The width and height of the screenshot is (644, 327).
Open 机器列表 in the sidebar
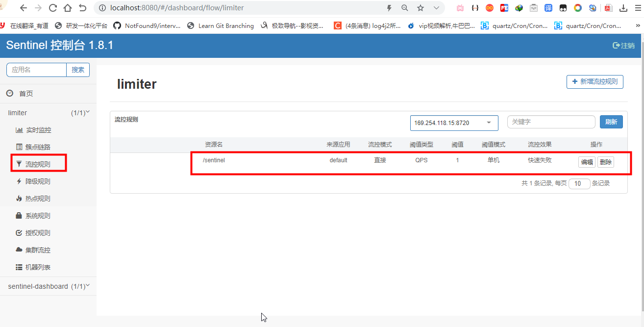point(38,267)
